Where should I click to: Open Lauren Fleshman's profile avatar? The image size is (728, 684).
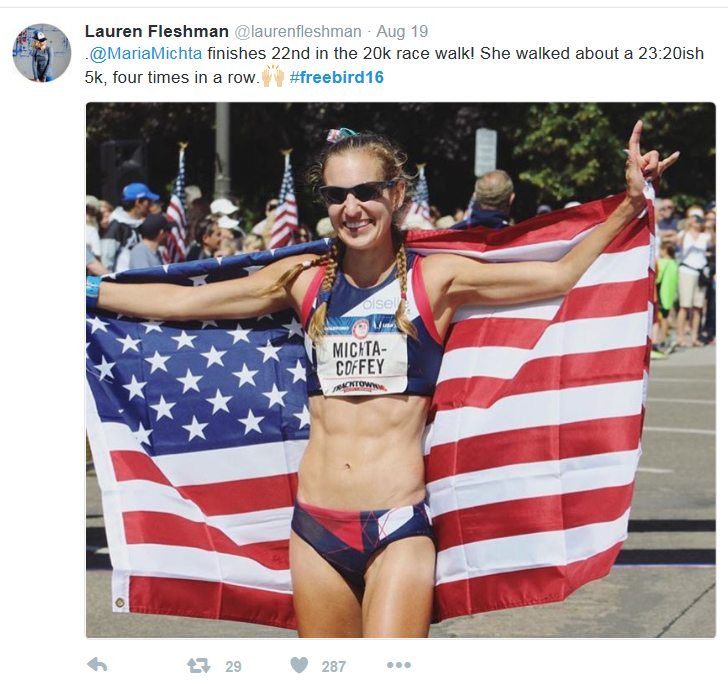[x=41, y=53]
